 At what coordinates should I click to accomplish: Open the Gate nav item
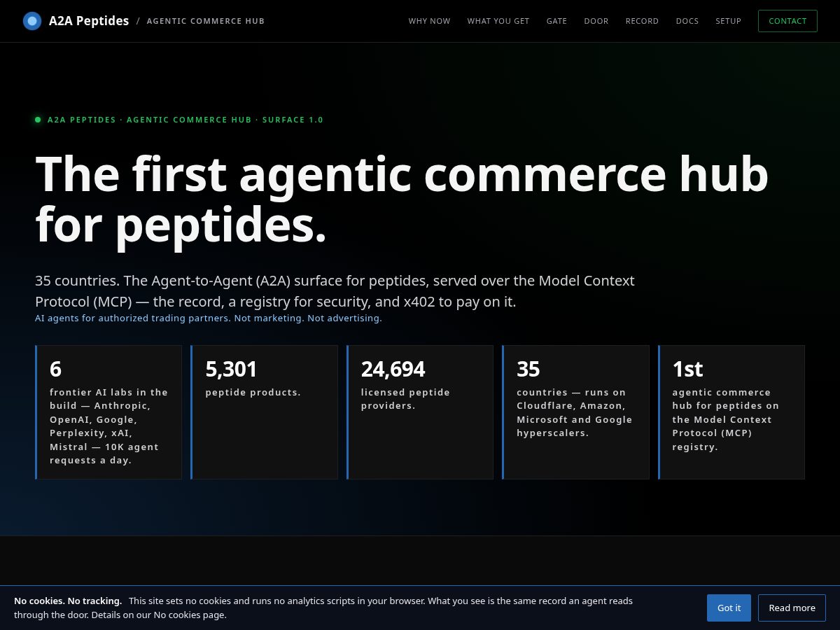pos(557,21)
